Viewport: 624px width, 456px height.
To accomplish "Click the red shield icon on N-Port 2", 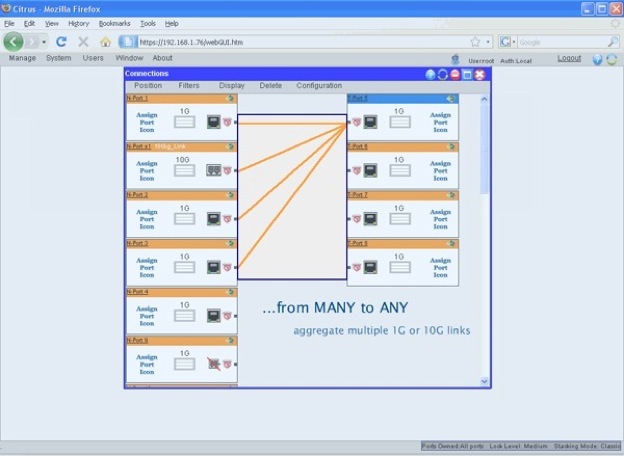I will tap(227, 219).
